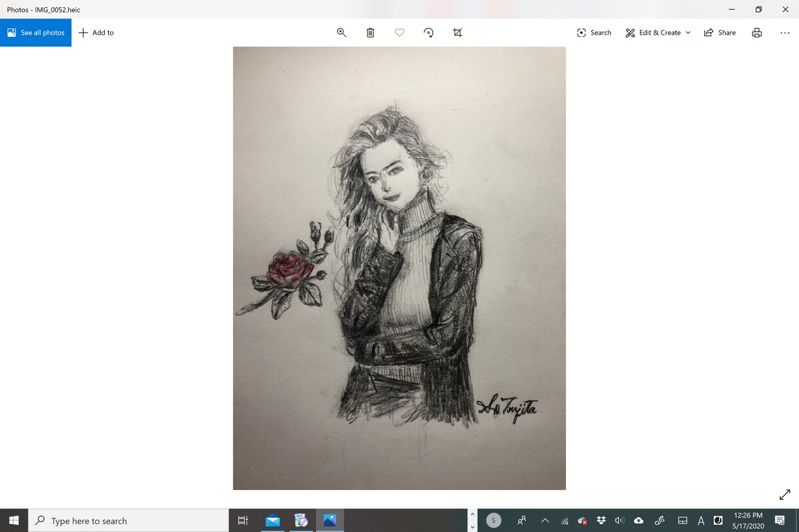Minimize the Photos window
Image resolution: width=799 pixels, height=532 pixels.
pyautogui.click(x=732, y=9)
